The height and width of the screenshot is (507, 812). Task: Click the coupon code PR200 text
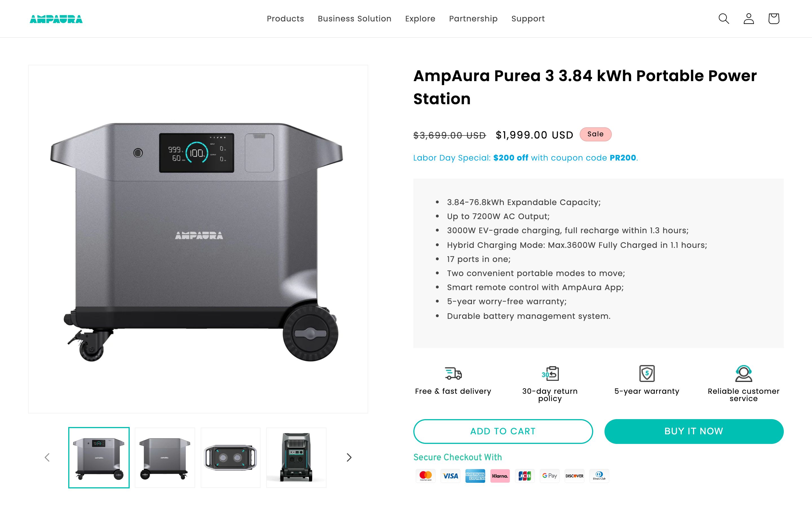pos(622,158)
